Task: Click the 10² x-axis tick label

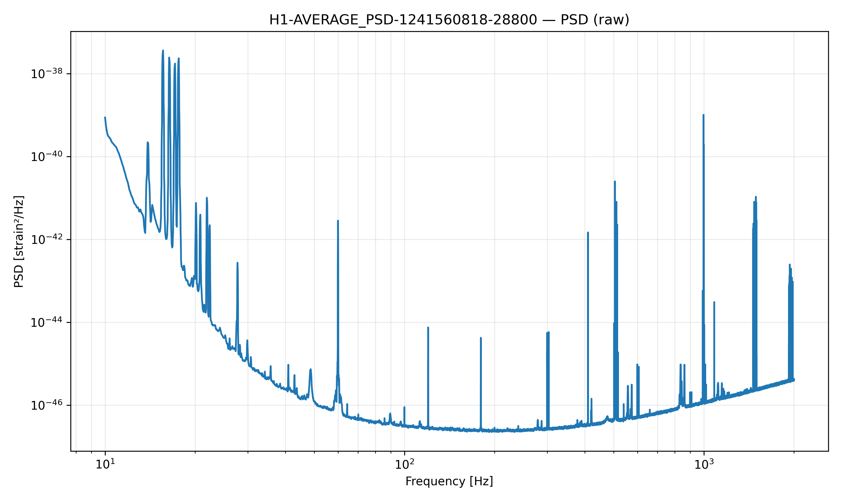Action: [x=405, y=464]
